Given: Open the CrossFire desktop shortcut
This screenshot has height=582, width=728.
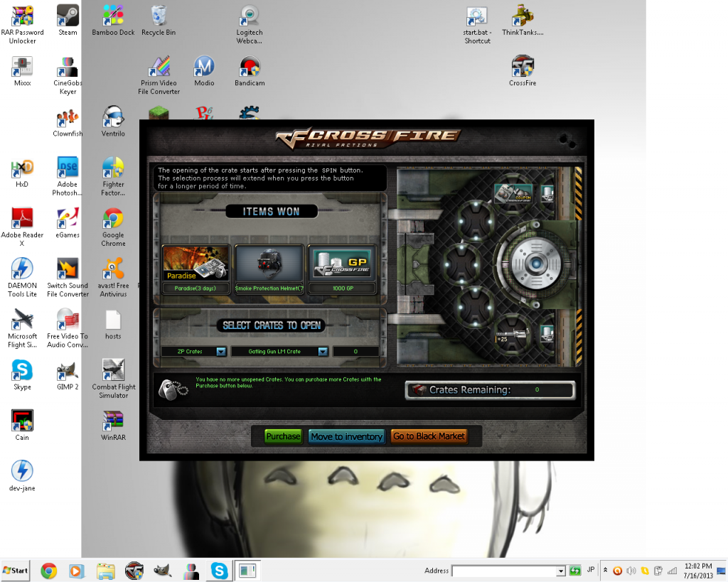Looking at the screenshot, I should [x=523, y=70].
